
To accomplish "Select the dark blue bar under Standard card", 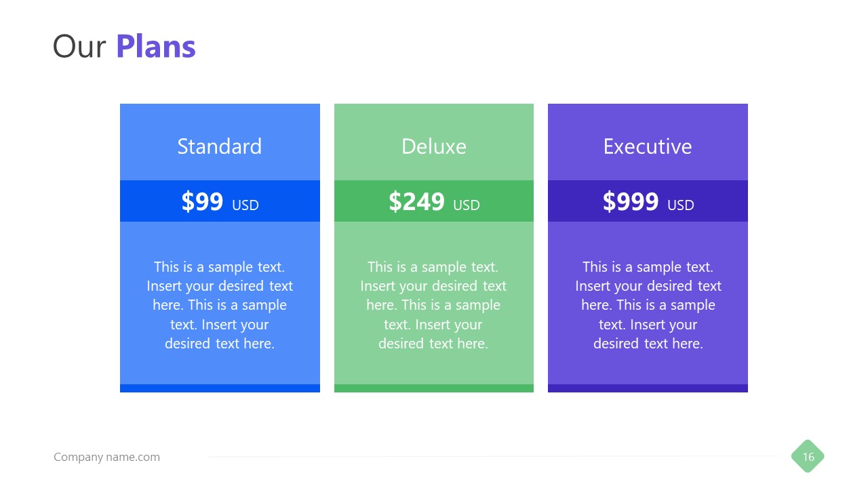I will click(x=220, y=388).
